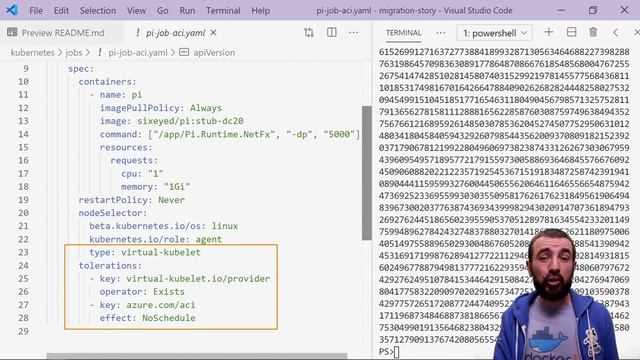Click the 'spec:' line
Viewport: 640px width, 360px height.
tap(81, 69)
